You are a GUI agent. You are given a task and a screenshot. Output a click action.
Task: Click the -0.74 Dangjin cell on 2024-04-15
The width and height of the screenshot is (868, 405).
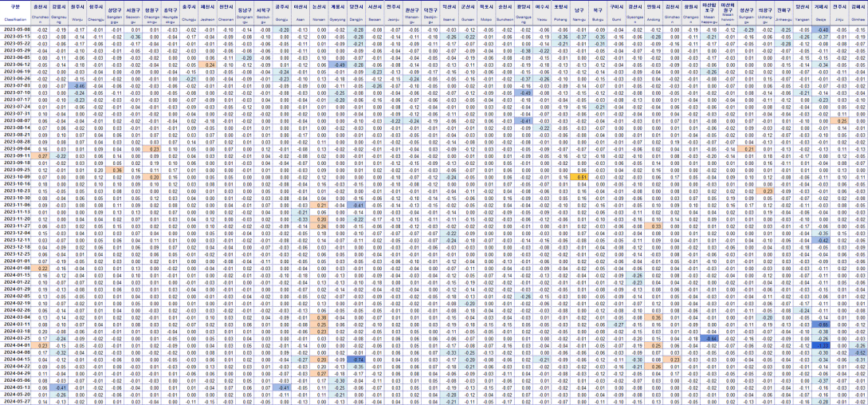[x=357, y=359]
